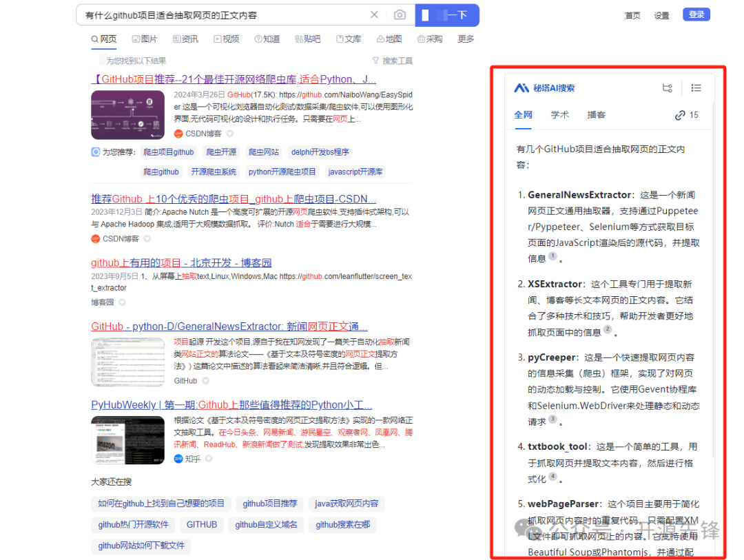Switch to the 采购 tab
The height and width of the screenshot is (560, 744).
(x=430, y=39)
